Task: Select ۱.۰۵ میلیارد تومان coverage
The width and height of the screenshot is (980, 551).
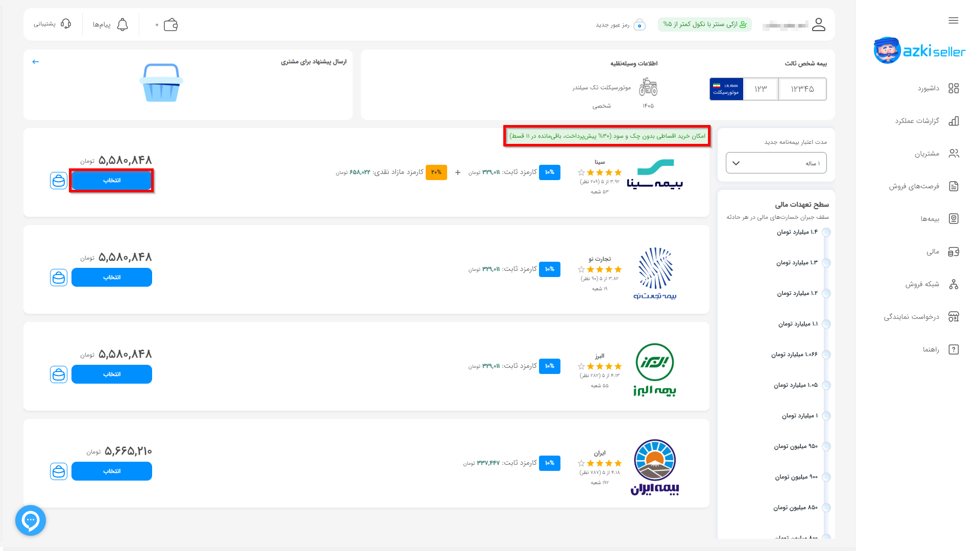Action: (x=826, y=385)
